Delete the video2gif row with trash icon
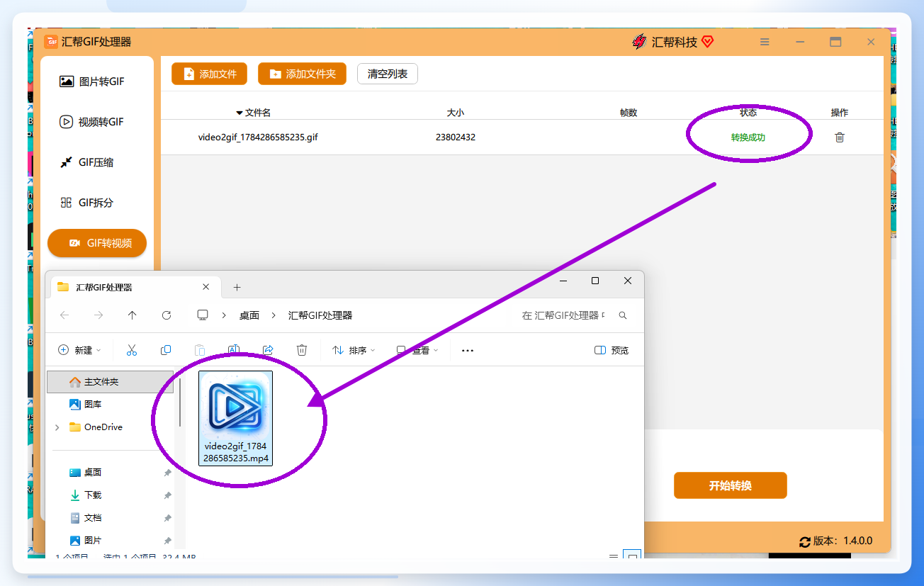 tap(840, 137)
